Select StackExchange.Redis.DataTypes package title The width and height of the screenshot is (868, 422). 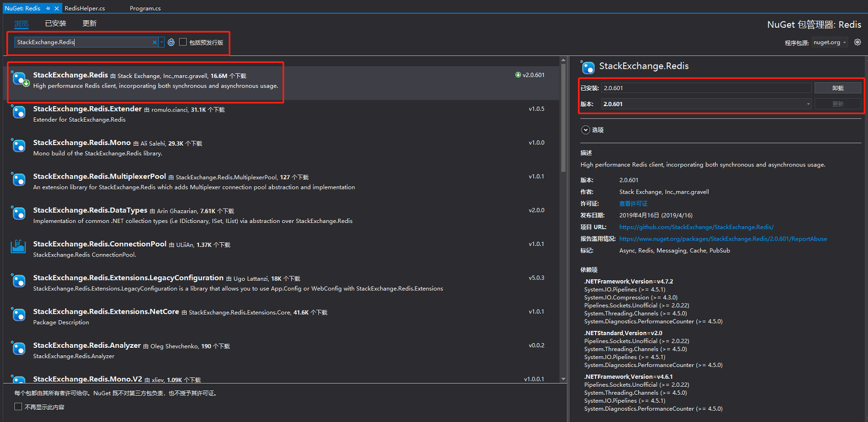90,210
